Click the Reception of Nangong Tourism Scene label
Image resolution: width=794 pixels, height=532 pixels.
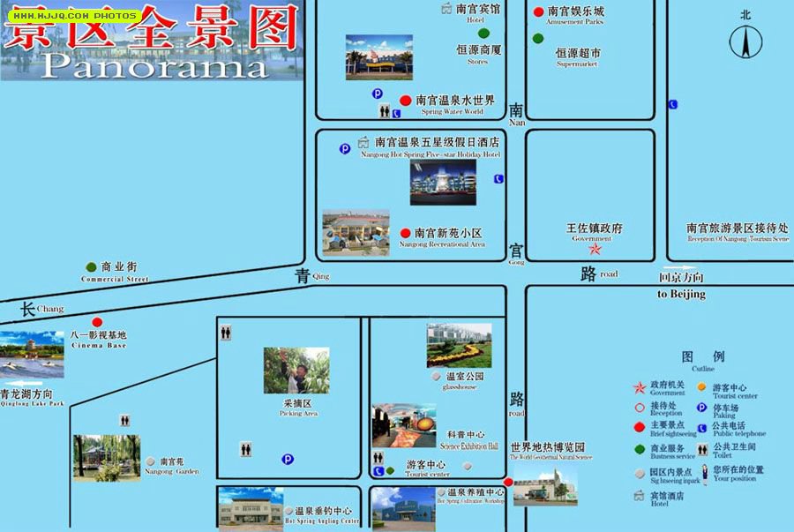point(738,233)
